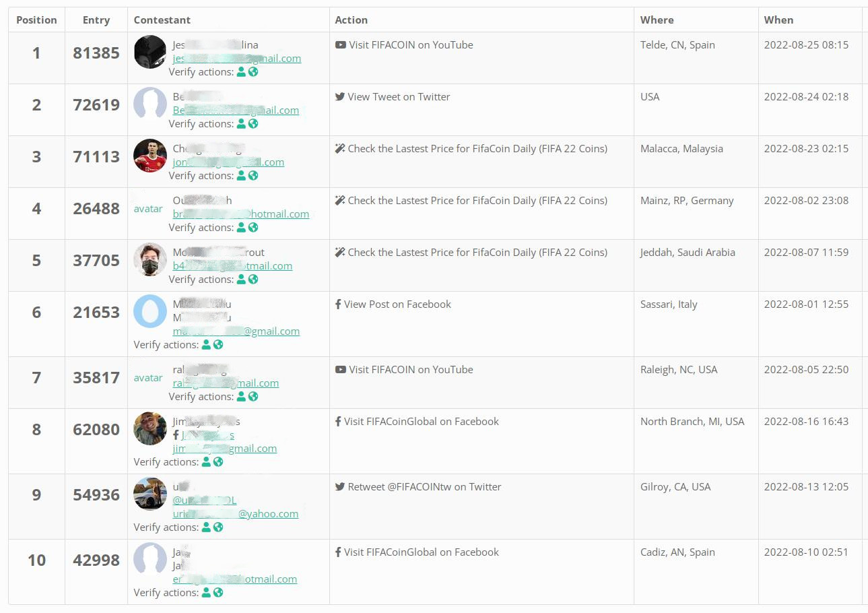Click the globe verify icon in position 6 row

coord(218,345)
